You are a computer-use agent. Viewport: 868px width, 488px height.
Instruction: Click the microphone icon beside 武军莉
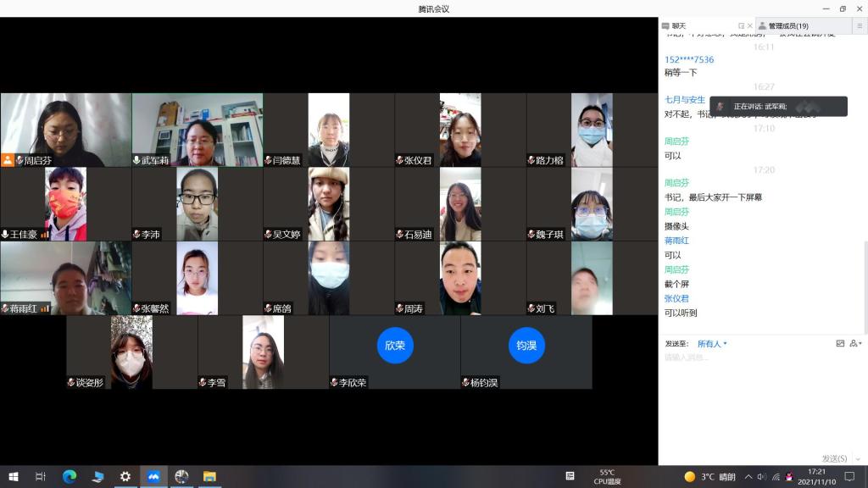coord(136,160)
